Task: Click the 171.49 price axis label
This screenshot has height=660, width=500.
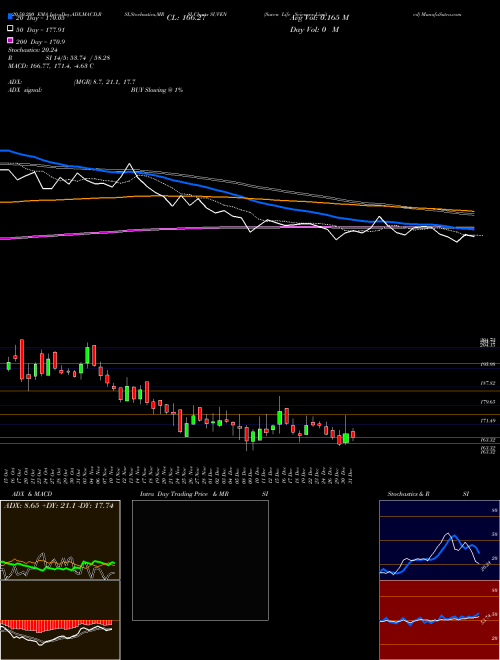Action: point(487,421)
